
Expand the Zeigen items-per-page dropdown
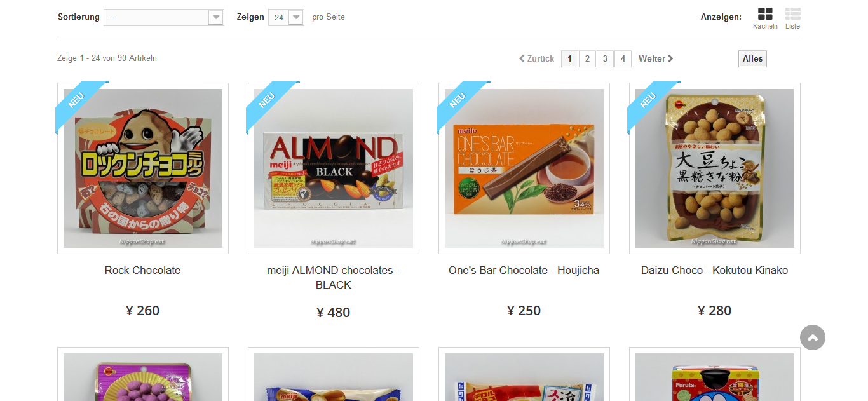(x=286, y=17)
